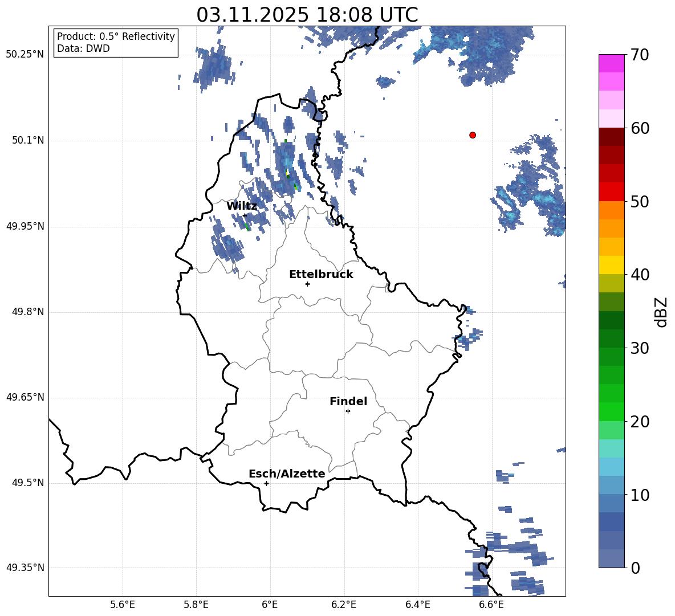
Task: Click the magenta swatch below the 70 dBZ tick
Action: pos(612,63)
